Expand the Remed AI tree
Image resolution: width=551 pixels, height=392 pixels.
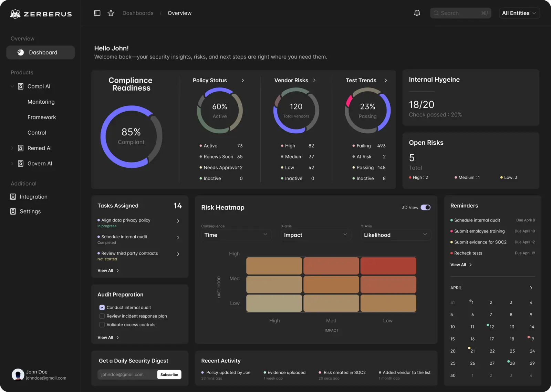[12, 148]
